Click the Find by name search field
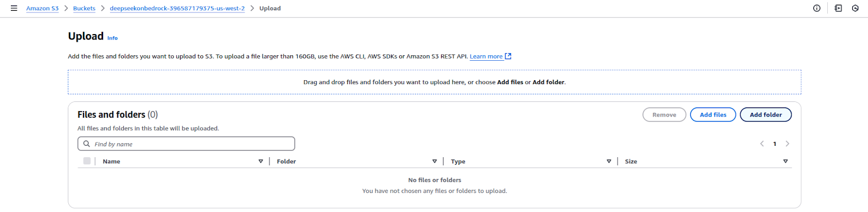 [186, 144]
